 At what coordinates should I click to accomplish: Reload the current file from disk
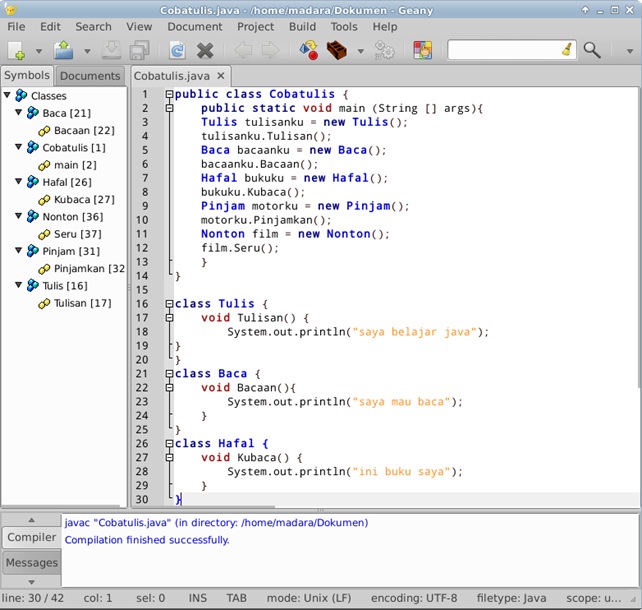tap(177, 50)
